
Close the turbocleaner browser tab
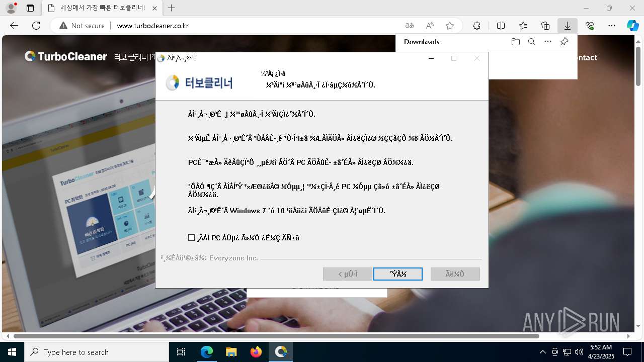coord(154,8)
